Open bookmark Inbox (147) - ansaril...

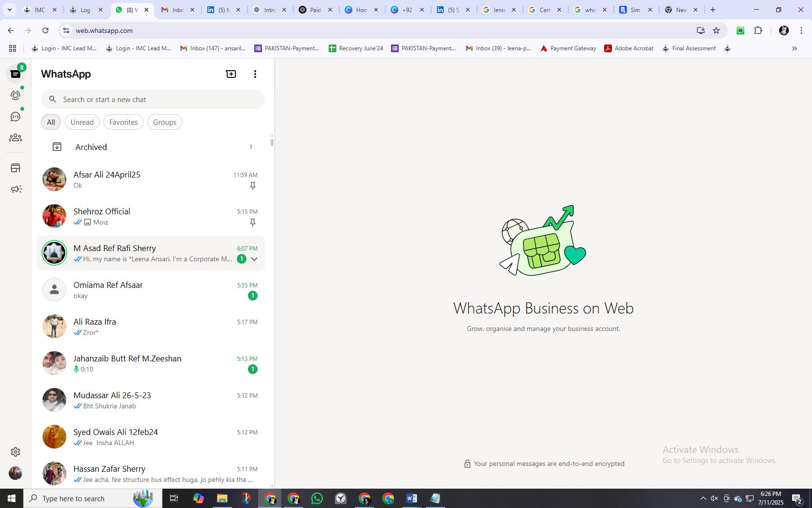213,48
